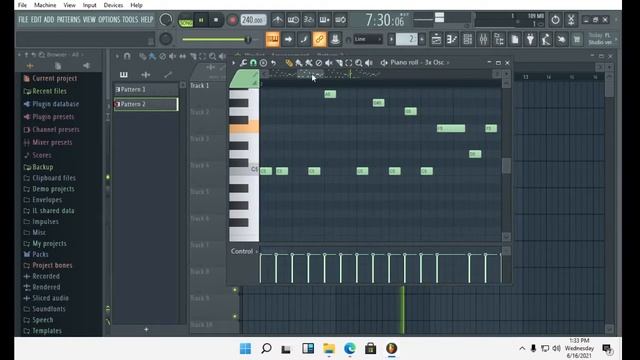Open the Control lane selector dropdown
This screenshot has height=360, width=640.
[x=244, y=251]
